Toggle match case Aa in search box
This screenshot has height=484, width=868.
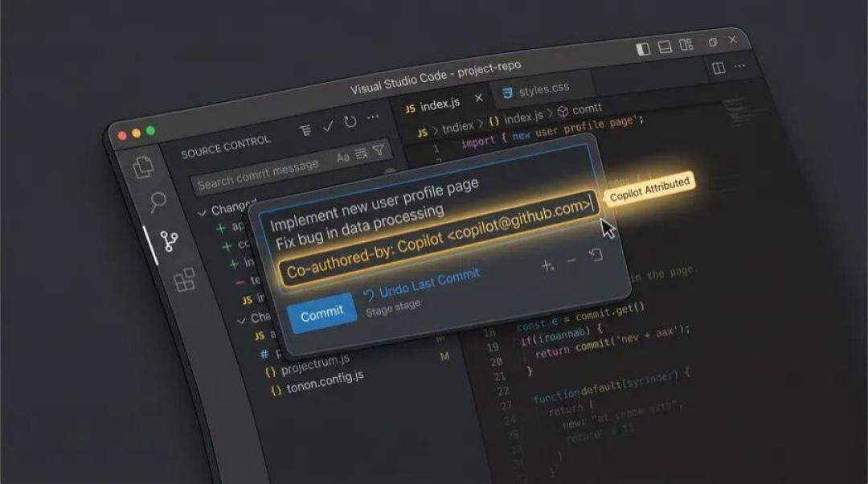(x=343, y=158)
